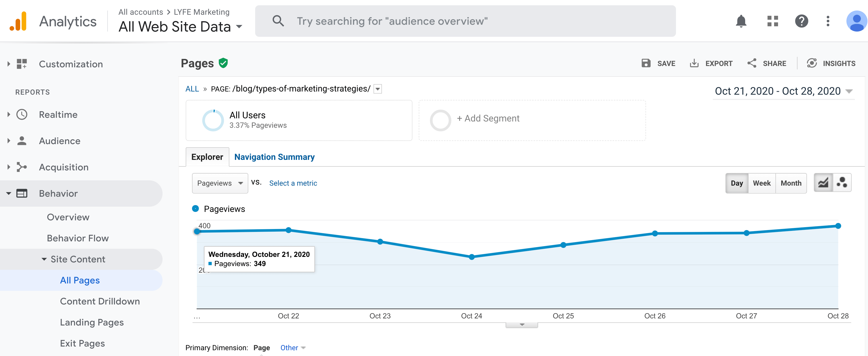
Task: Open the three-dot more options menu
Action: (x=827, y=21)
